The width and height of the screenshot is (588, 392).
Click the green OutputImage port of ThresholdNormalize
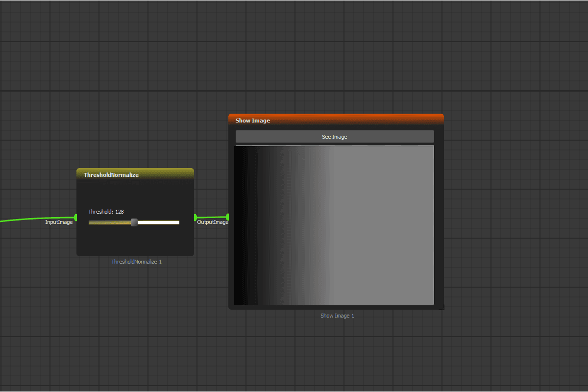click(x=196, y=217)
